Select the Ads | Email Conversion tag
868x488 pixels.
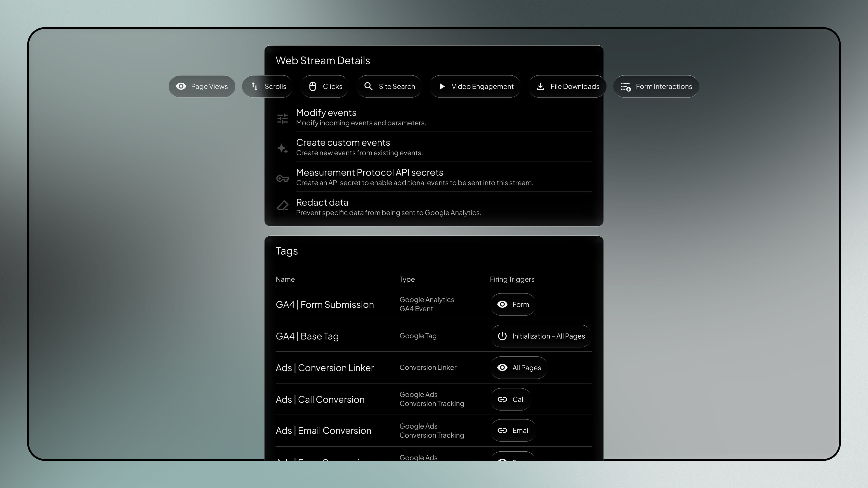tap(323, 430)
